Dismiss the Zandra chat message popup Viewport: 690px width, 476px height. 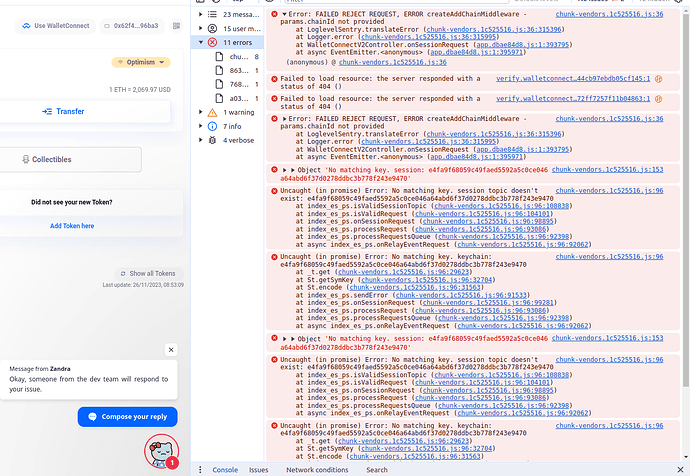click(171, 350)
